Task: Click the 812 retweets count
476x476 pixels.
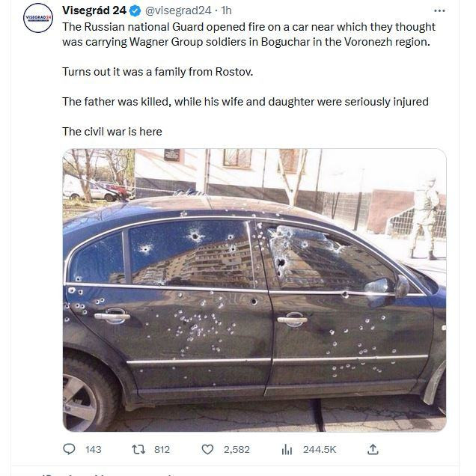Action: pyautogui.click(x=162, y=449)
